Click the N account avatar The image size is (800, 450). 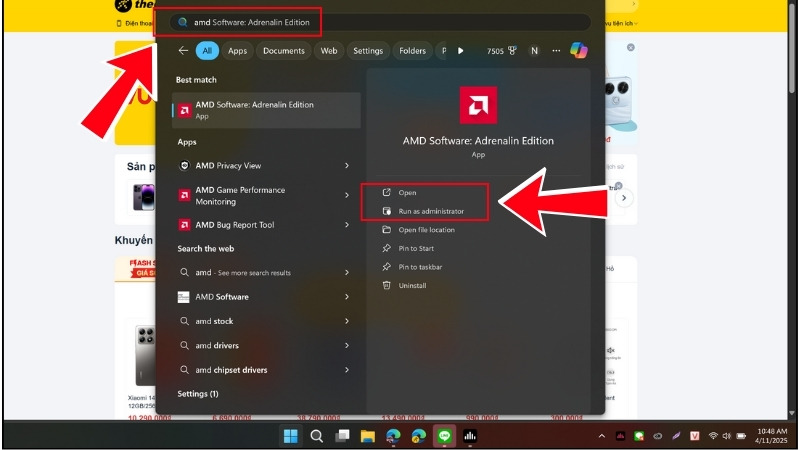point(534,51)
